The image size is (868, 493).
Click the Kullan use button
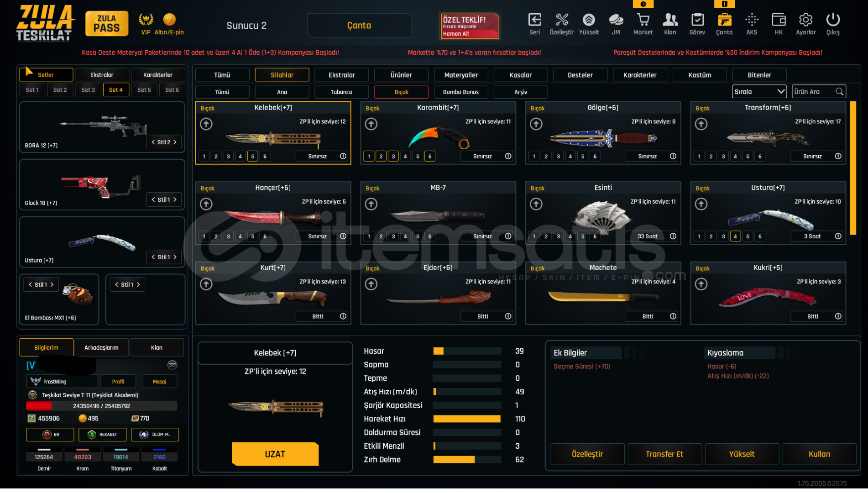tap(819, 454)
